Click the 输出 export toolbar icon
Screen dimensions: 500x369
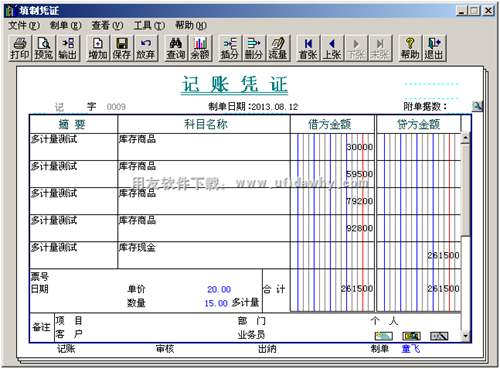point(68,48)
